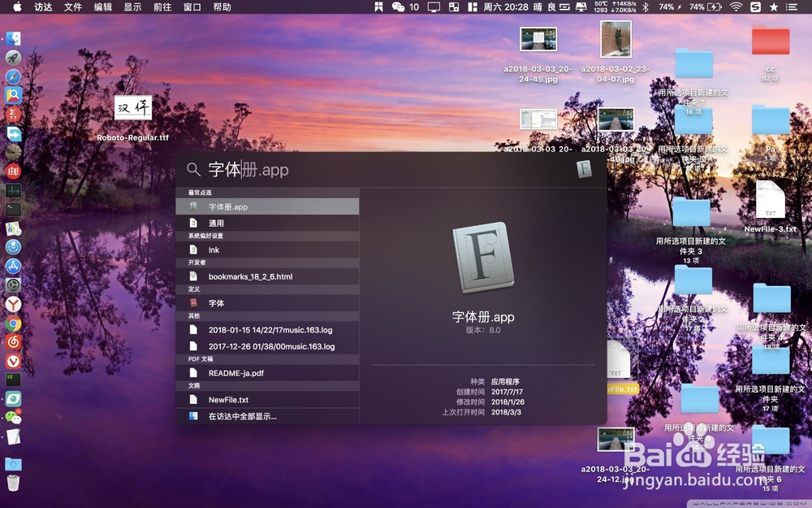Click the battery status in the menu bar
The image size is (812, 508).
tap(713, 7)
